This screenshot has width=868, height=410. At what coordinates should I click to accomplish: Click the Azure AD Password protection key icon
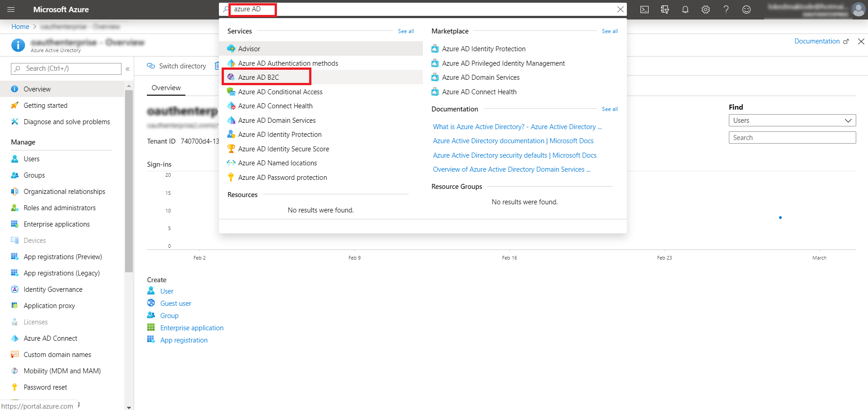pos(231,177)
